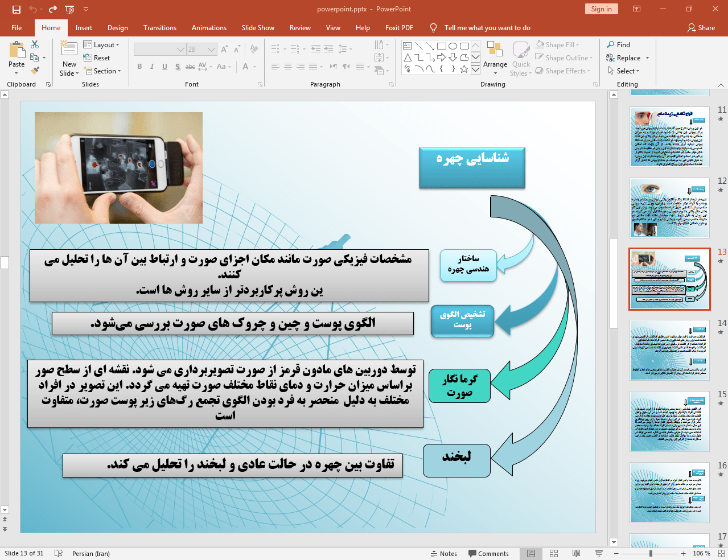
Task: Select slide 14 thumbnail
Action: pyautogui.click(x=669, y=351)
